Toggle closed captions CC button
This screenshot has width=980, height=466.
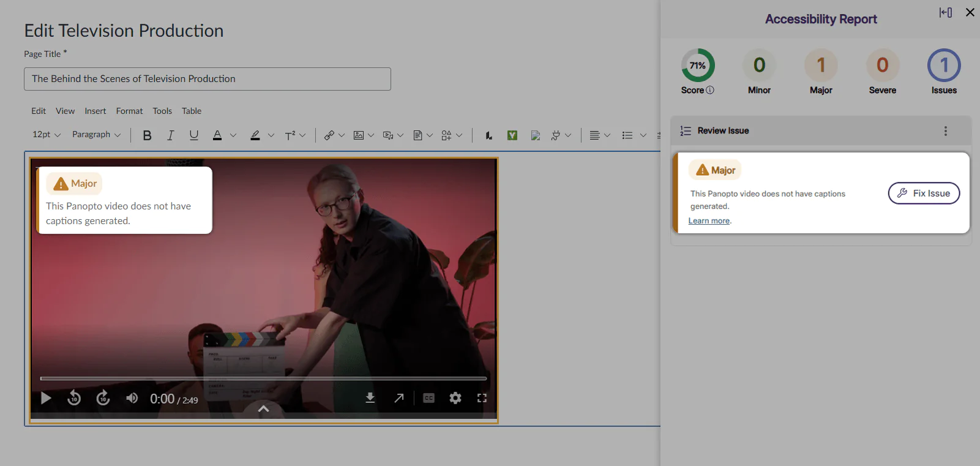click(x=428, y=398)
